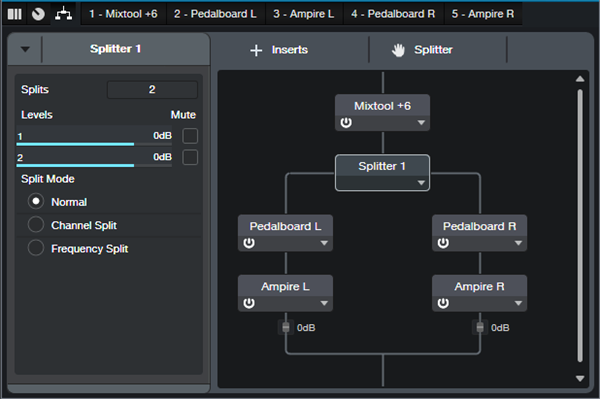Click the Split Mode label
The width and height of the screenshot is (600, 399).
tap(48, 179)
